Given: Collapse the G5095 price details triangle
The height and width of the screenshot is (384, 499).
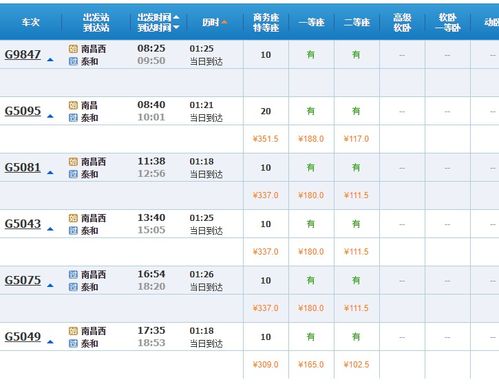Looking at the screenshot, I should pyautogui.click(x=50, y=116).
